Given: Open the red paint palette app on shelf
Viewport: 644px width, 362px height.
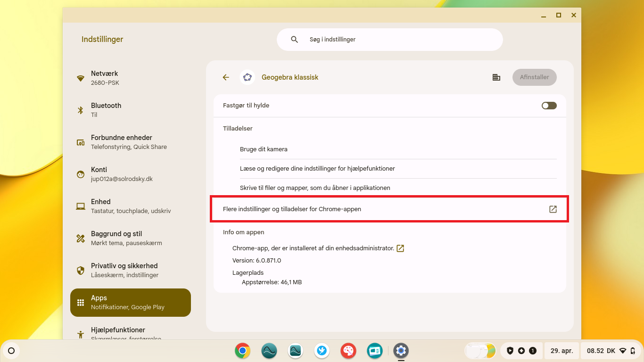Looking at the screenshot, I should coord(348,351).
